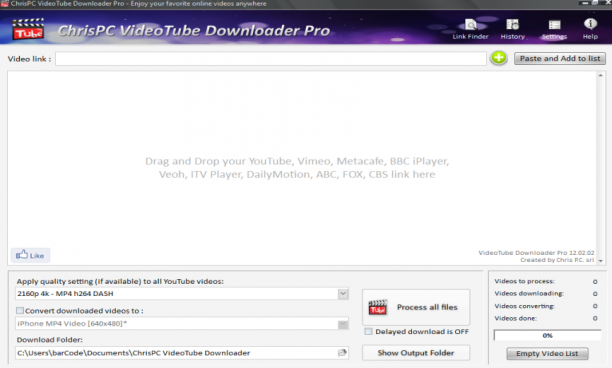Screen dimensions: 612x368
Task: Click the video list scrollbar up arrow
Action: click(601, 75)
